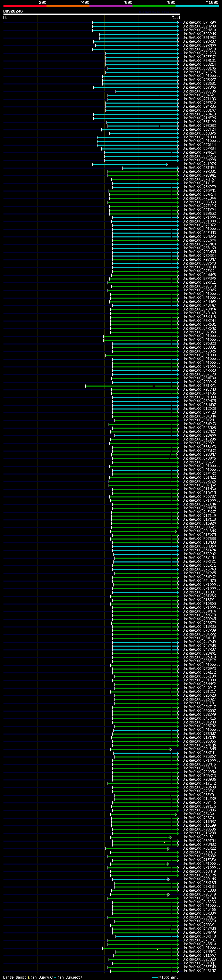222x980 pixels.
Task: Select the UniRef100_Q25032 label
Action: pos(199,856)
